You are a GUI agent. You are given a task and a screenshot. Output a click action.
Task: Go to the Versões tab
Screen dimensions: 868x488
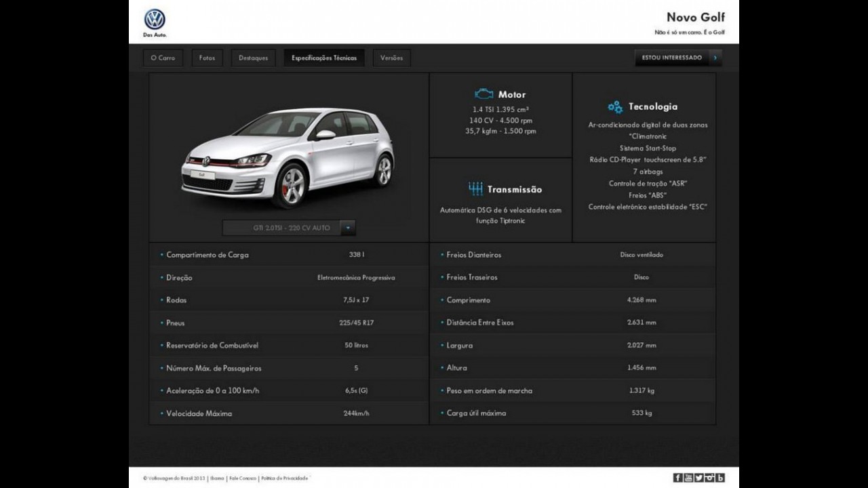tap(391, 58)
